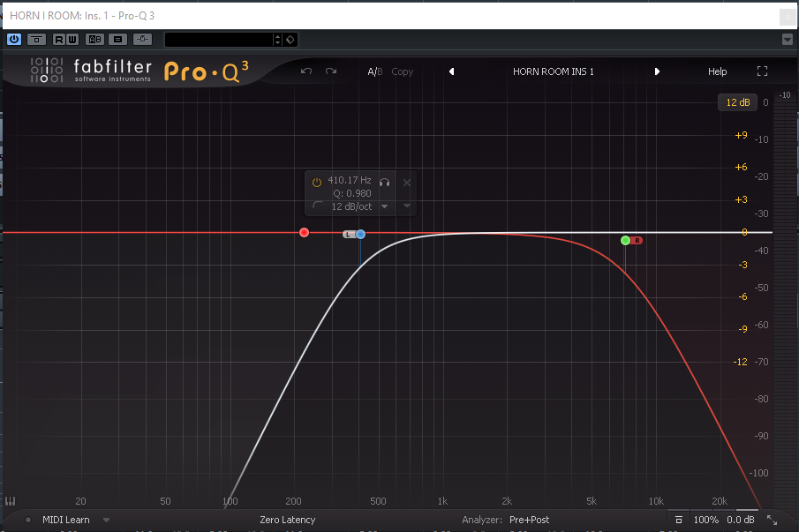Toggle the Pro-Q A/B state
The height and width of the screenshot is (532, 799).
[x=375, y=71]
